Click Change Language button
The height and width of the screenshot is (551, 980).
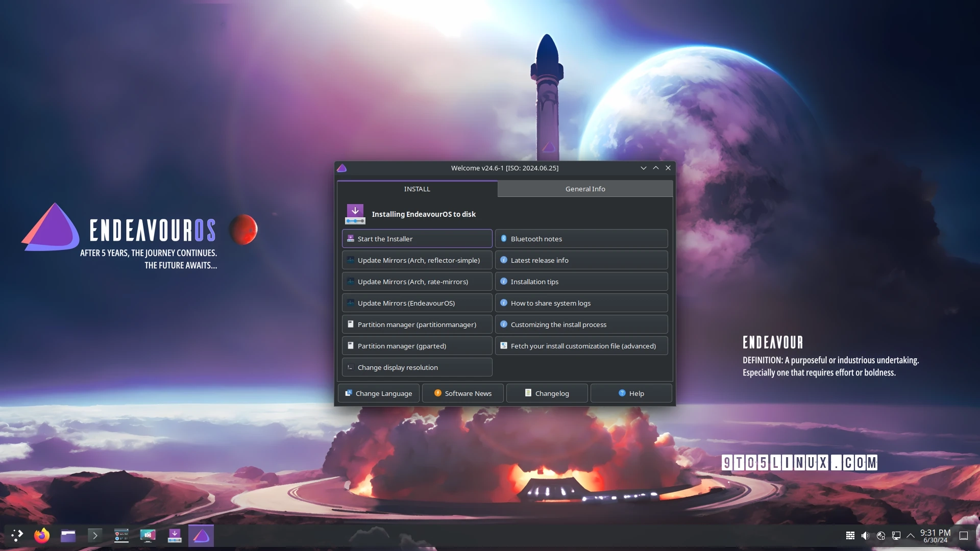(379, 393)
